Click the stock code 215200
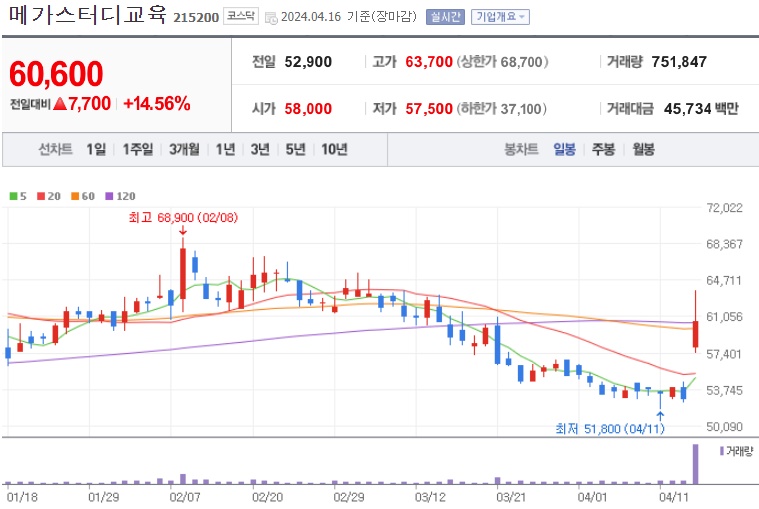759x509 pixels. pos(196,17)
